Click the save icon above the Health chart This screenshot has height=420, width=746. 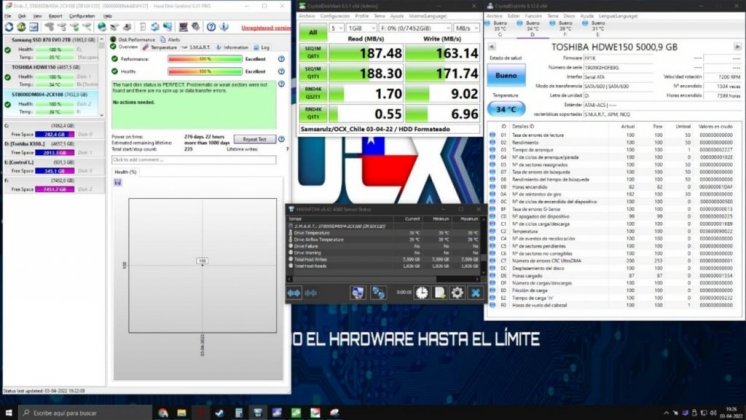click(x=118, y=183)
